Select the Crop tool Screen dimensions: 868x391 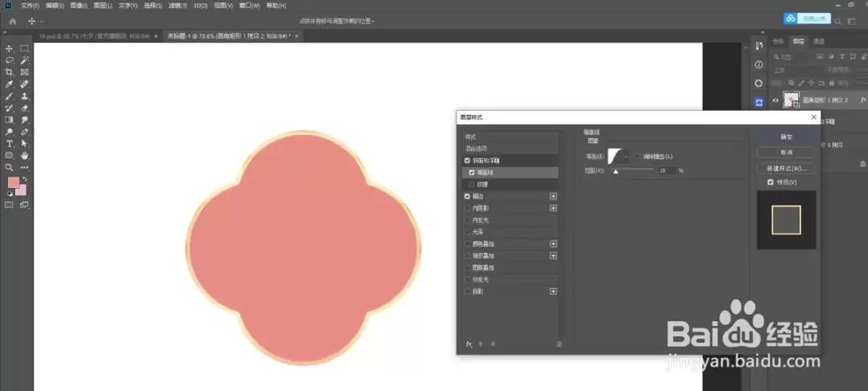click(10, 72)
